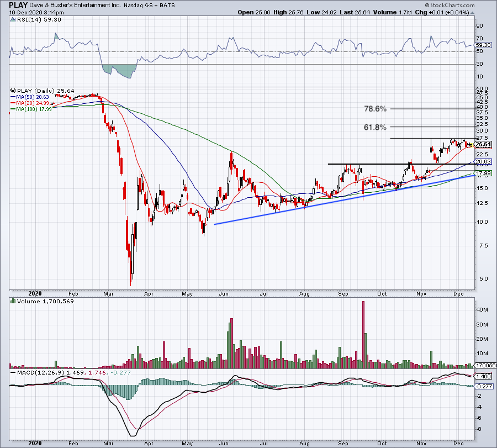Click the 50.0 label on the price axis
This screenshot has width=497, height=448.
point(482,89)
